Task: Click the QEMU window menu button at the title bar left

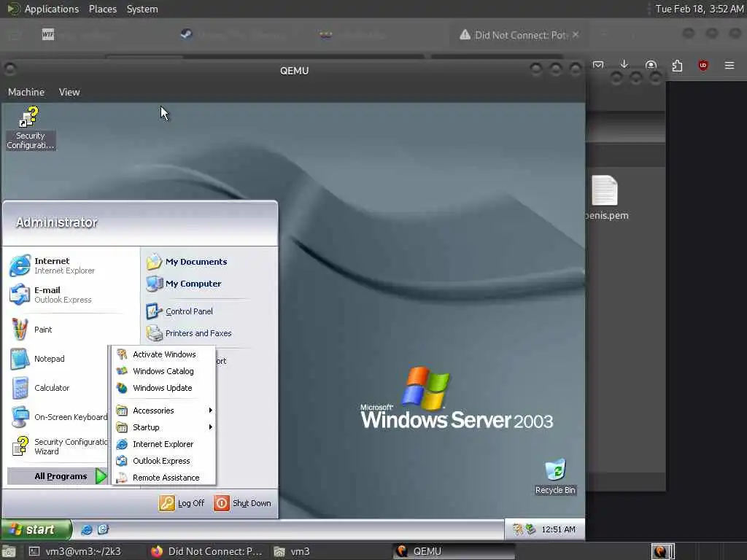Action: (10, 69)
